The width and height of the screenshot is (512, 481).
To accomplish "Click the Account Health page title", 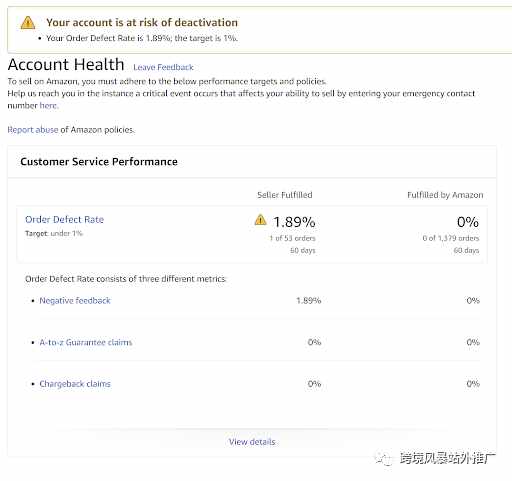I will (x=66, y=64).
